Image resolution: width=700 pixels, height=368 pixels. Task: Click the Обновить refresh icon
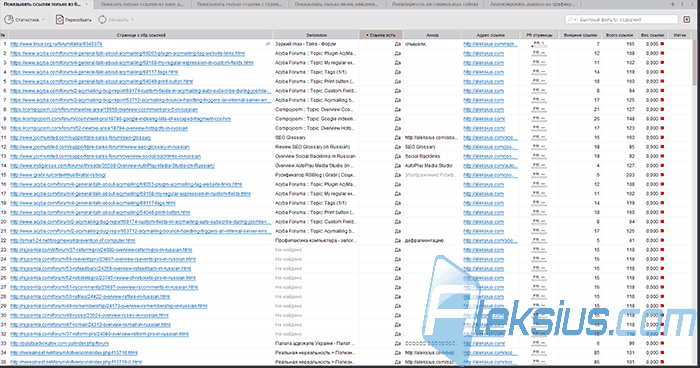[x=102, y=19]
